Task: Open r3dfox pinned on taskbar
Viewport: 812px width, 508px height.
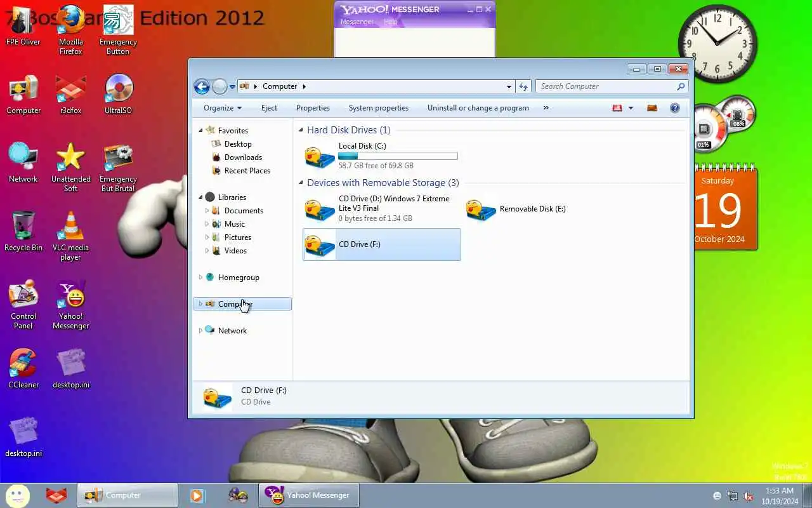Action: pos(56,495)
